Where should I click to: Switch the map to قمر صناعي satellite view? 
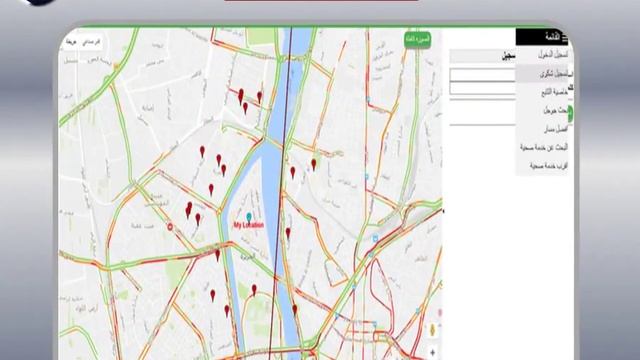[91, 42]
